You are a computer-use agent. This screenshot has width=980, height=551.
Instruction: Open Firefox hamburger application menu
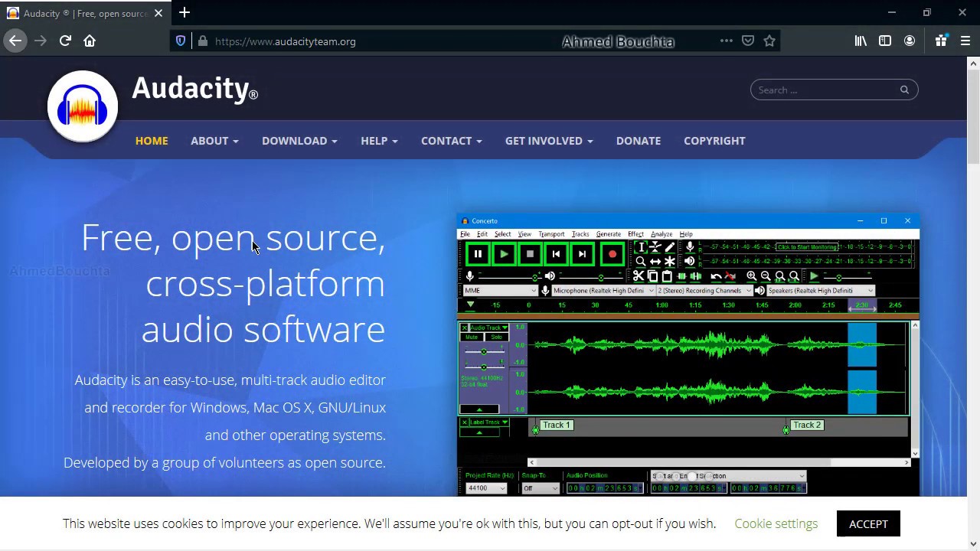coord(965,41)
